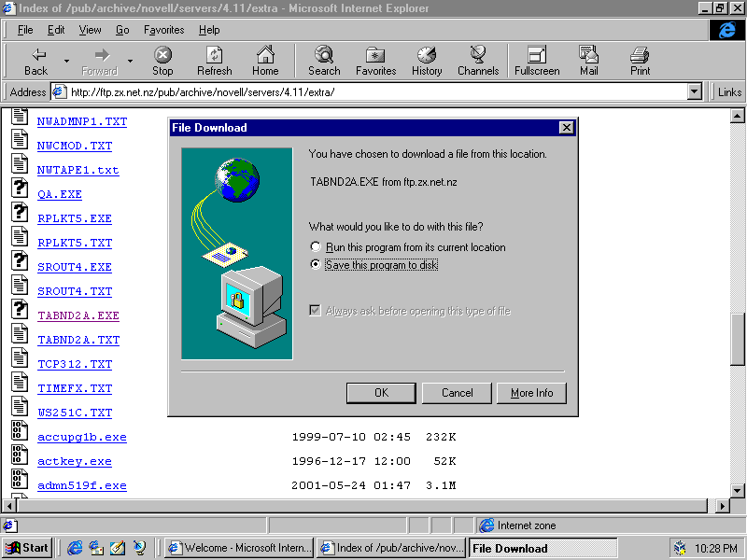Click Show Desktop quick launch icon
The height and width of the screenshot is (560, 747).
(x=118, y=548)
